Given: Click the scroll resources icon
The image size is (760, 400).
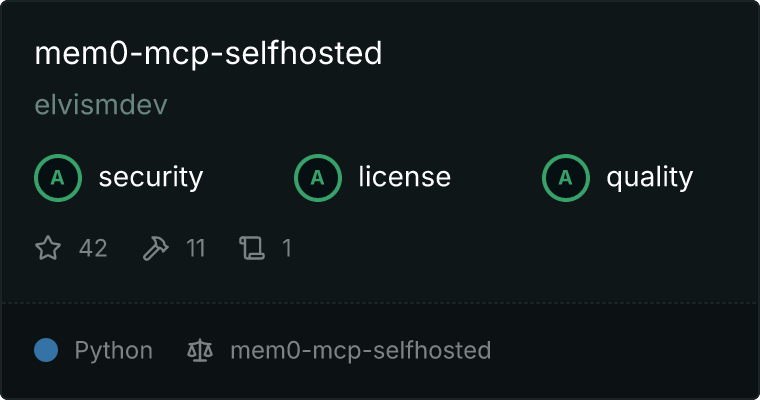Looking at the screenshot, I should 252,248.
